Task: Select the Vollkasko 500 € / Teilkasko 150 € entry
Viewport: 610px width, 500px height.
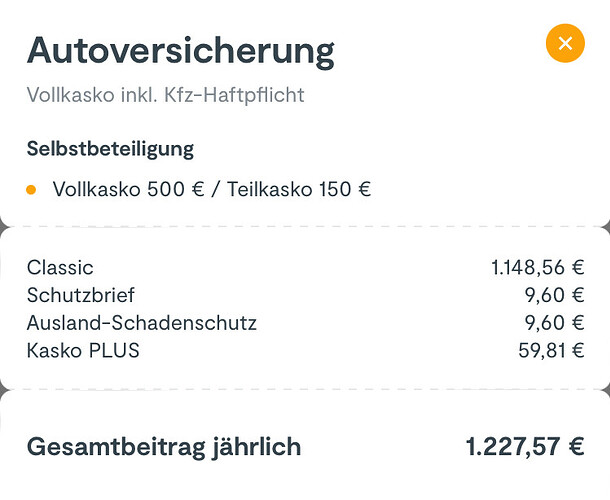Action: [x=211, y=189]
